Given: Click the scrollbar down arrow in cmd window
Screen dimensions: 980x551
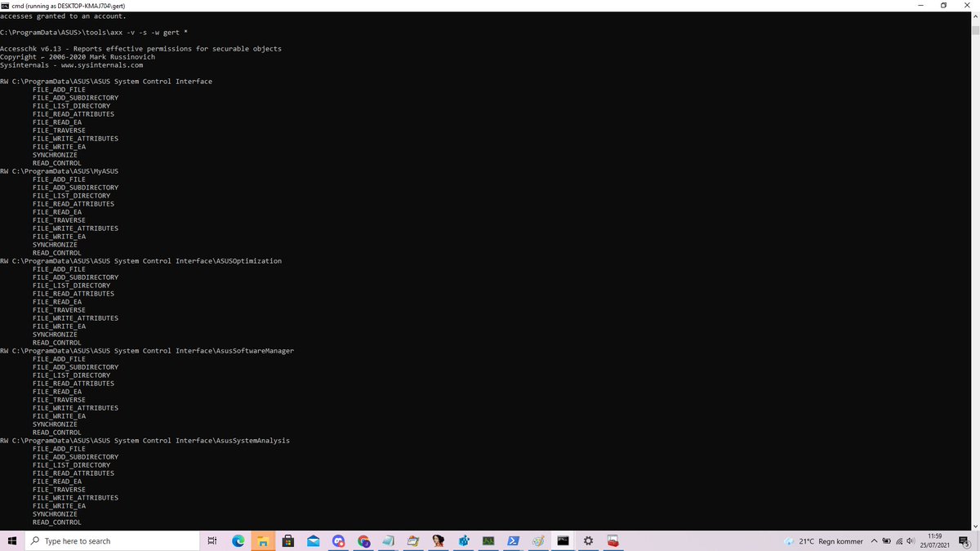Looking at the screenshot, I should pos(974,525).
